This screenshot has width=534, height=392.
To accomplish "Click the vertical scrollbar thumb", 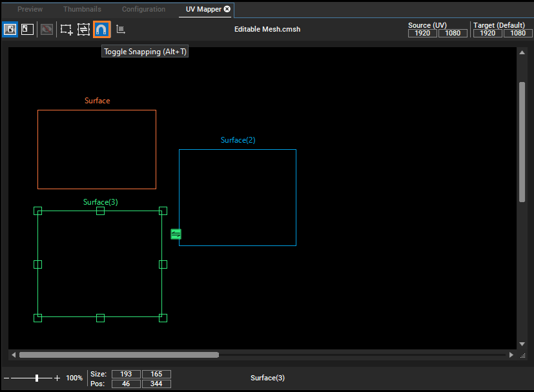I will tap(522, 142).
